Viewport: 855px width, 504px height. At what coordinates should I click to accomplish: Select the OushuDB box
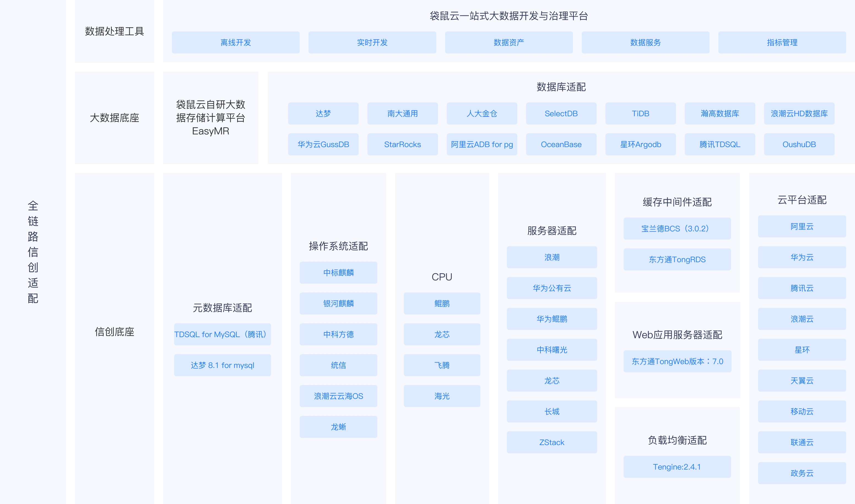click(x=799, y=144)
